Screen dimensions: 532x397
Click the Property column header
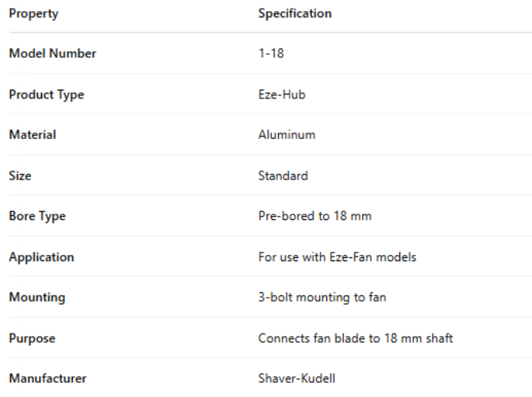(33, 13)
